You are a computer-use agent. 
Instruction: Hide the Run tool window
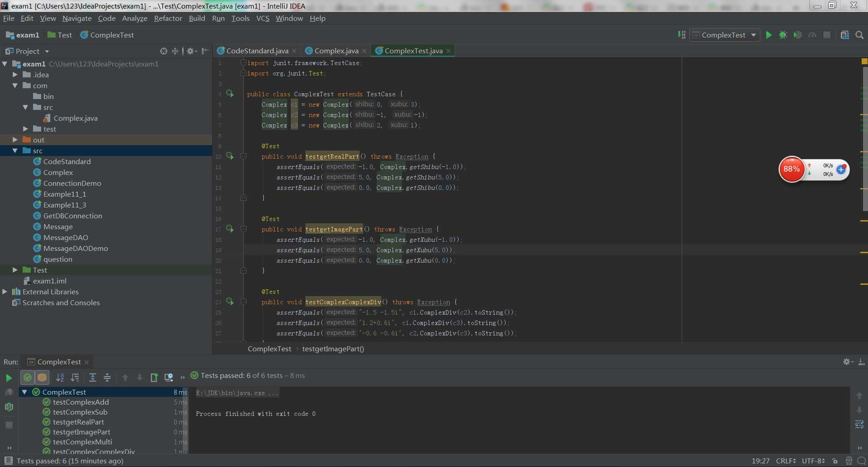point(861,362)
